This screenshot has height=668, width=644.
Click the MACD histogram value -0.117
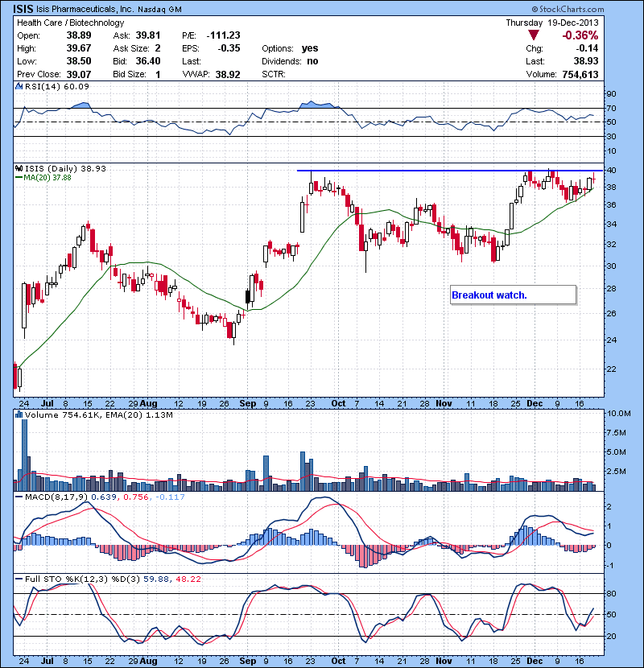point(170,497)
